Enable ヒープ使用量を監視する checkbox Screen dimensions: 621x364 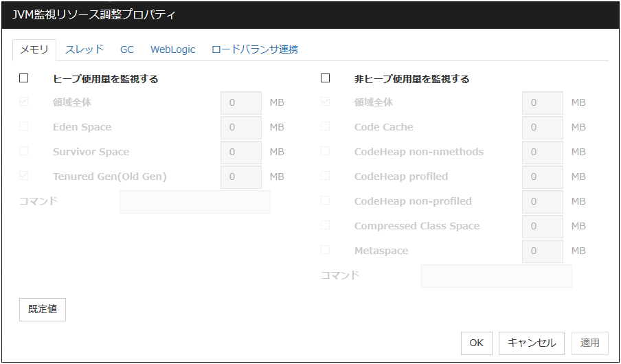click(24, 78)
